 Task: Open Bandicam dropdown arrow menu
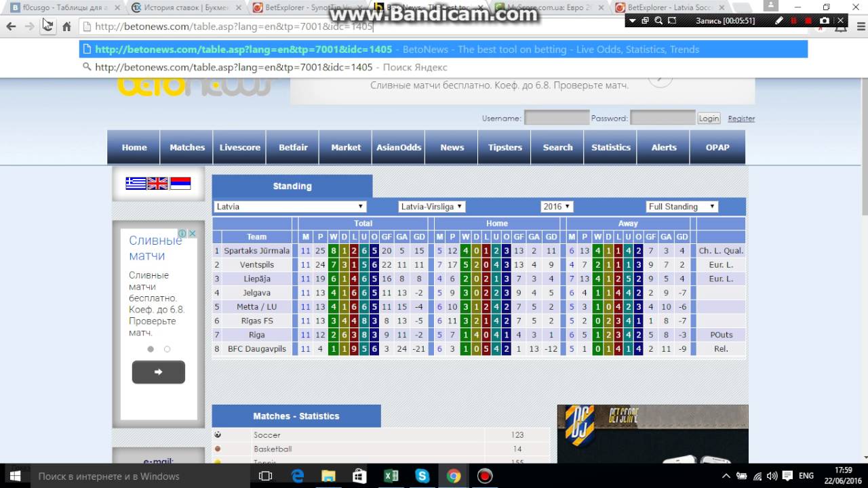point(633,21)
